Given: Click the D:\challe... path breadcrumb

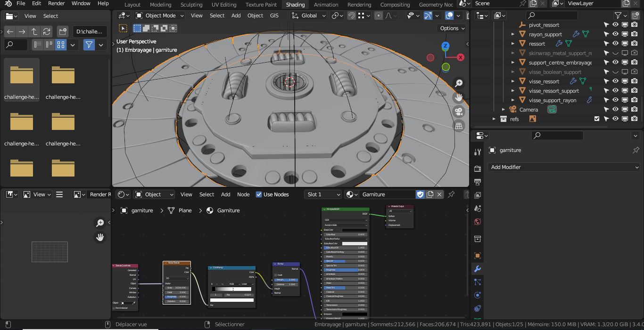Looking at the screenshot, I should (90, 31).
